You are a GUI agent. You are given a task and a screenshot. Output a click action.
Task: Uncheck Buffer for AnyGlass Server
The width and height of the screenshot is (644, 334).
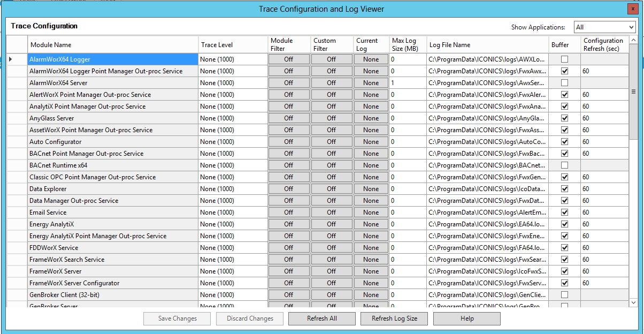(x=564, y=118)
